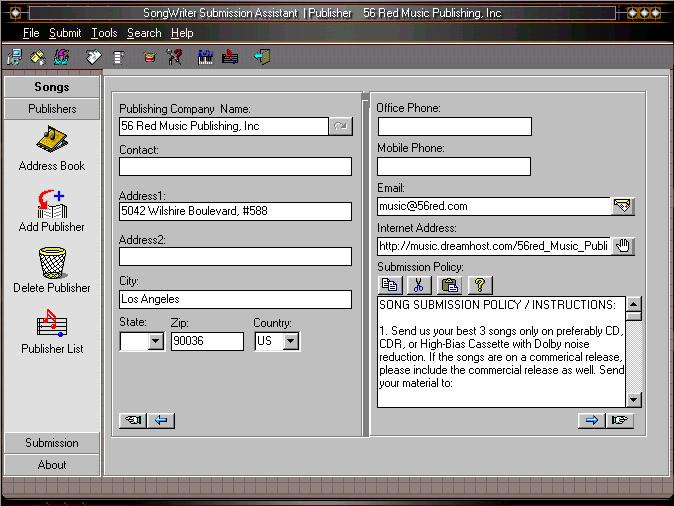This screenshot has height=506, width=674.
Task: Switch to the Songs section
Action: (x=52, y=87)
